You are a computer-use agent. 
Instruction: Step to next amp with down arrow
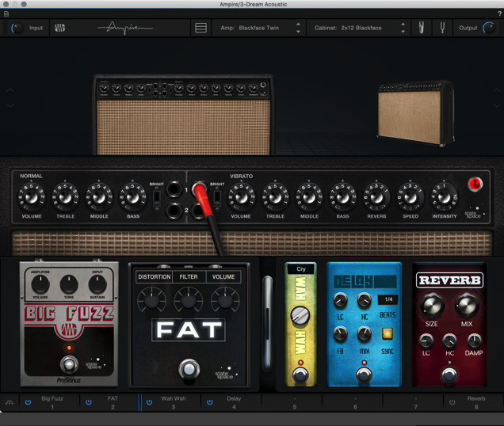[298, 32]
